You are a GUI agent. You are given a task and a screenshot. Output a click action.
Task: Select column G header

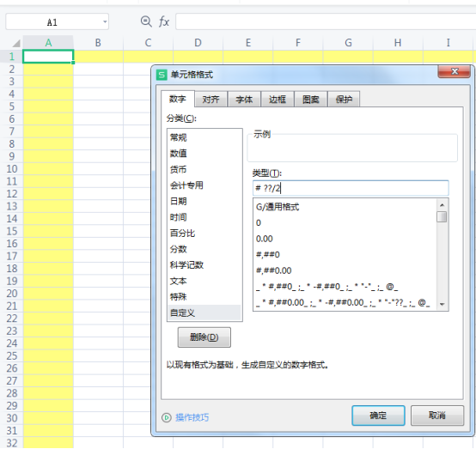click(348, 43)
